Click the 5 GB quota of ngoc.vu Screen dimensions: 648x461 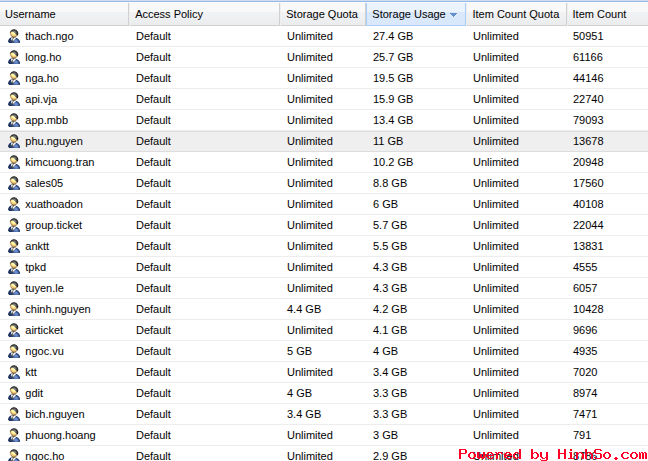[x=299, y=351]
